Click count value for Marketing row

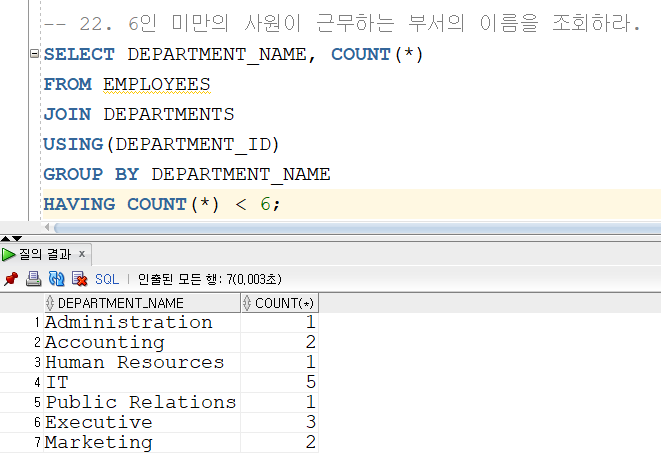coord(279,442)
